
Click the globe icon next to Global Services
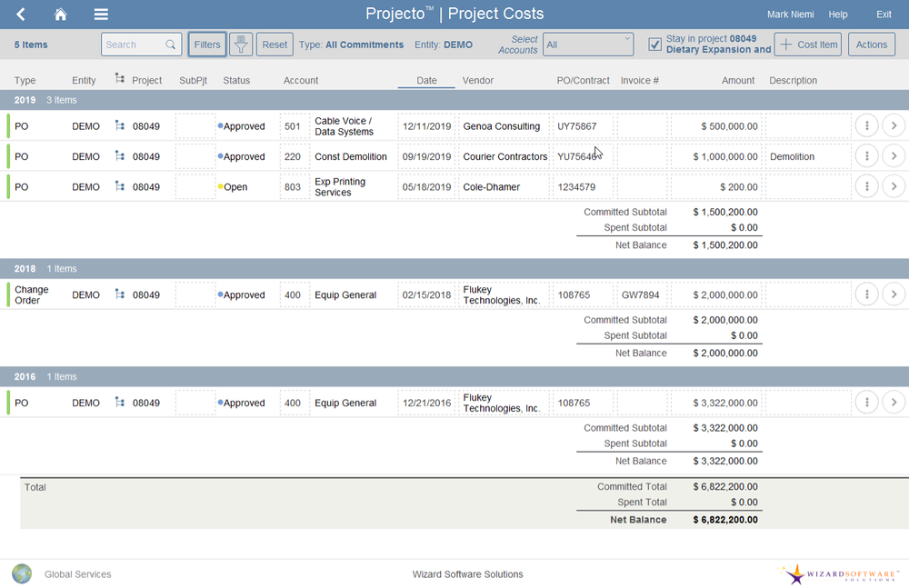point(19,573)
